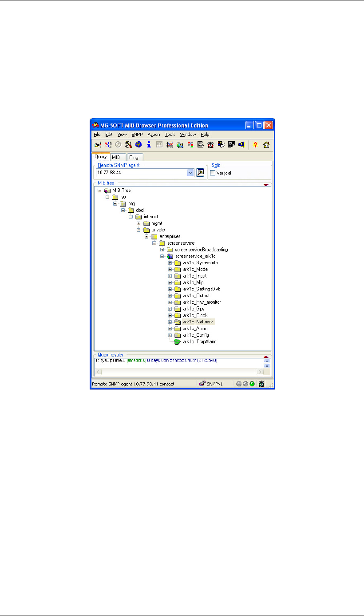The width and height of the screenshot is (364, 616).
Task: Open the table view toolbar icon
Action: click(x=159, y=144)
